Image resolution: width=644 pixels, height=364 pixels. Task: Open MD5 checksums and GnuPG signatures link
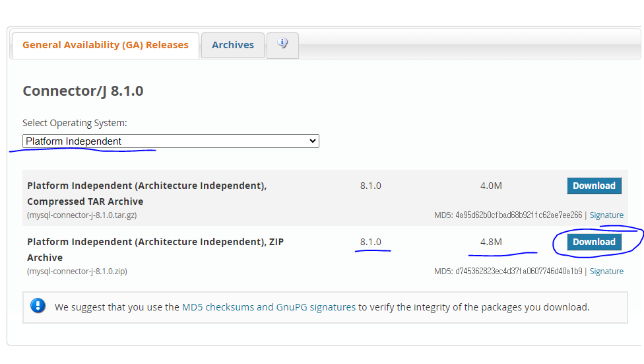(269, 307)
